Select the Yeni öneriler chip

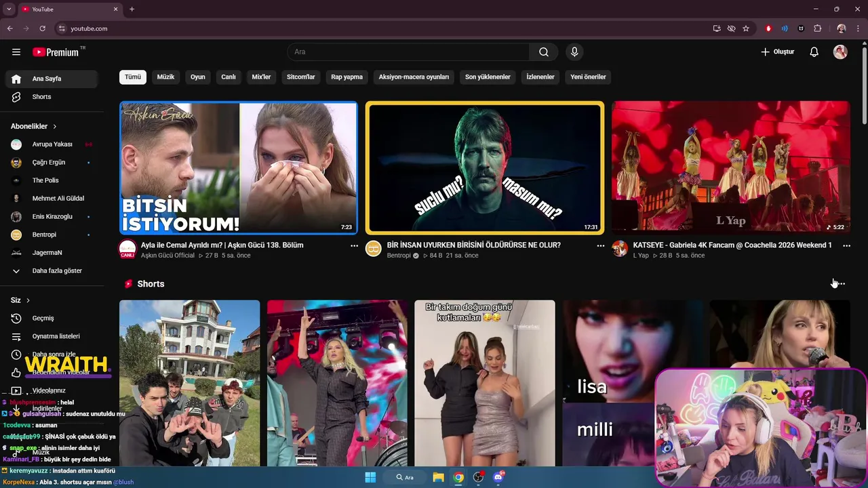(x=588, y=77)
